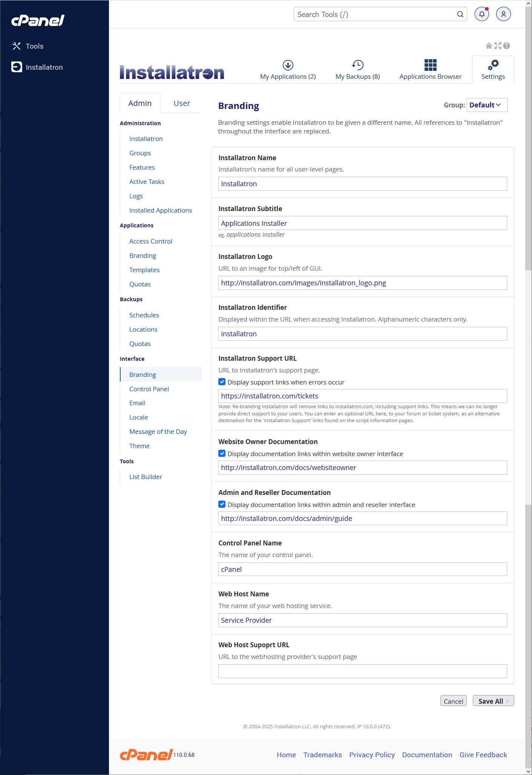
Task: Open the Settings gears tab
Action: tap(493, 70)
